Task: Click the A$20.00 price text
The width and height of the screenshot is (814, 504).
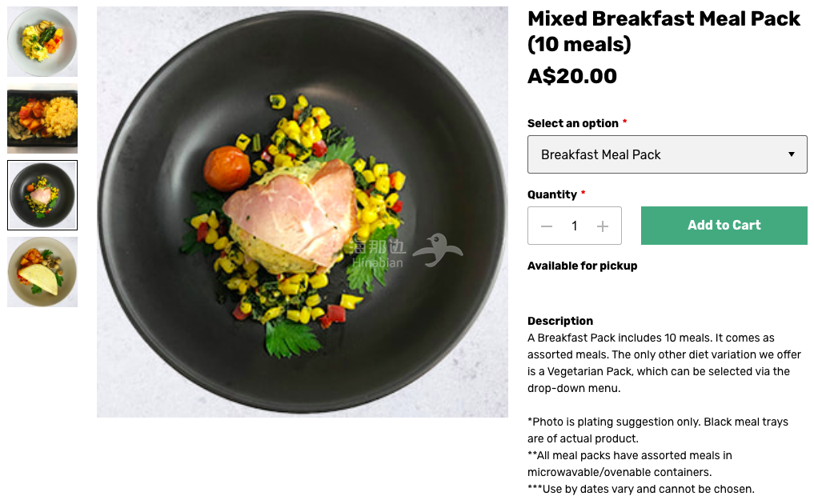Action: (572, 76)
